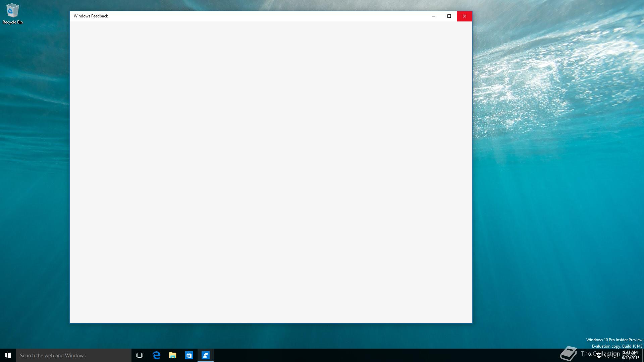Open the Action Center notifications icon
This screenshot has height=362, width=644.
(x=615, y=355)
